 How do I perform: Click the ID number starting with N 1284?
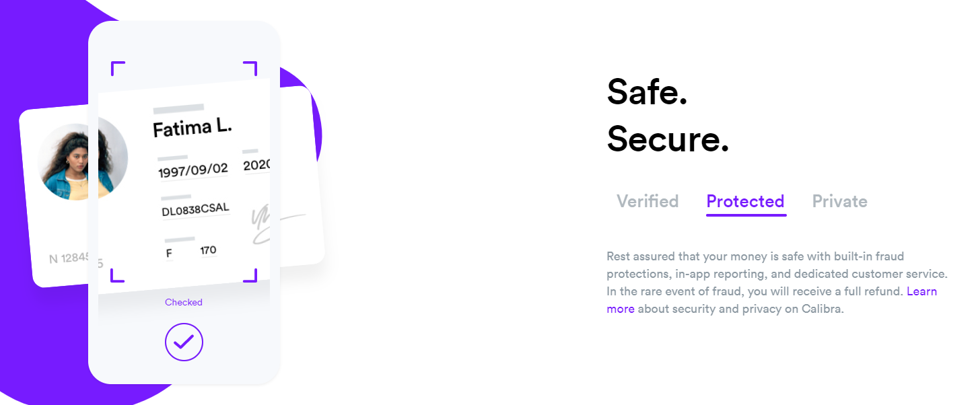pos(69,258)
